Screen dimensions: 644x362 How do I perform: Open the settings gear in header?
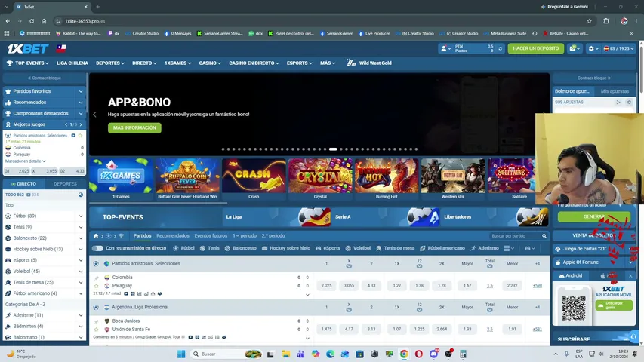[591, 48]
